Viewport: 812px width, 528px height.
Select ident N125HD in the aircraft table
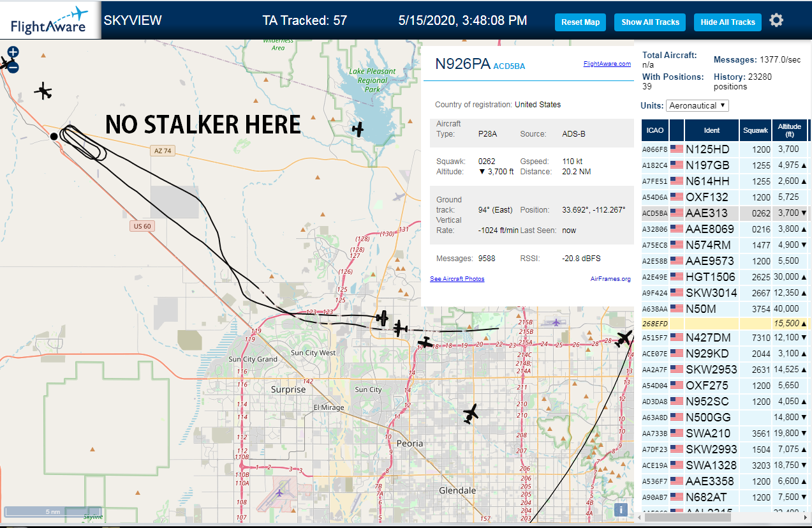click(707, 149)
